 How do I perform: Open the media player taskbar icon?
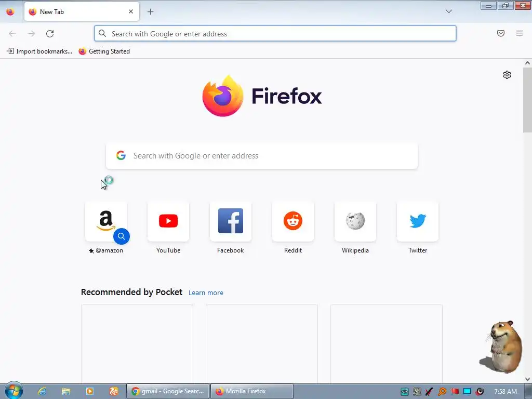point(90,391)
